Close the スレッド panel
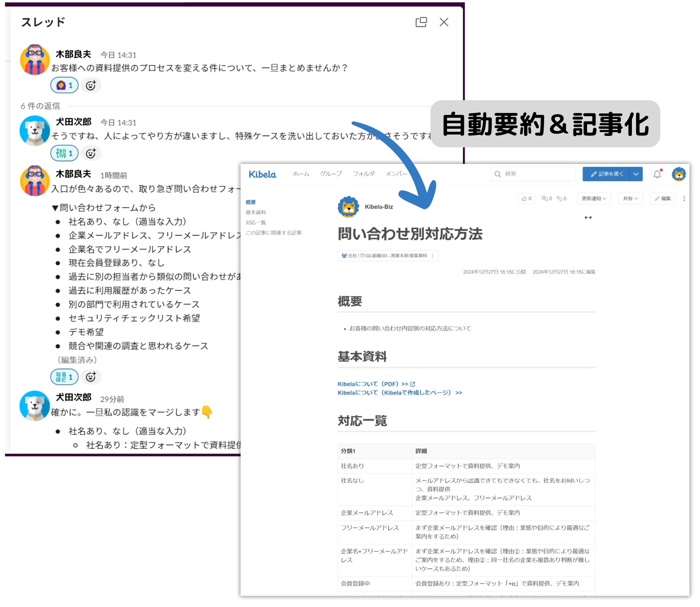This screenshot has height=607, width=700. coord(444,22)
